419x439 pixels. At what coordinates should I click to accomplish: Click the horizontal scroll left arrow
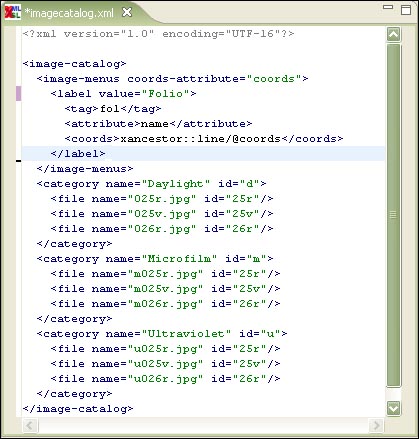(30, 425)
